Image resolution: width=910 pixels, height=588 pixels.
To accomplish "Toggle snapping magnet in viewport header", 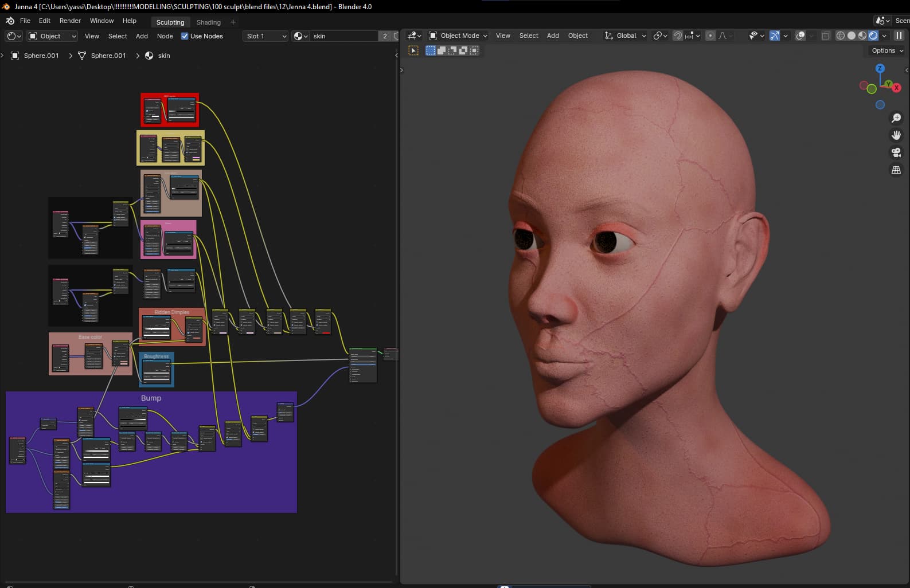I will pos(677,36).
